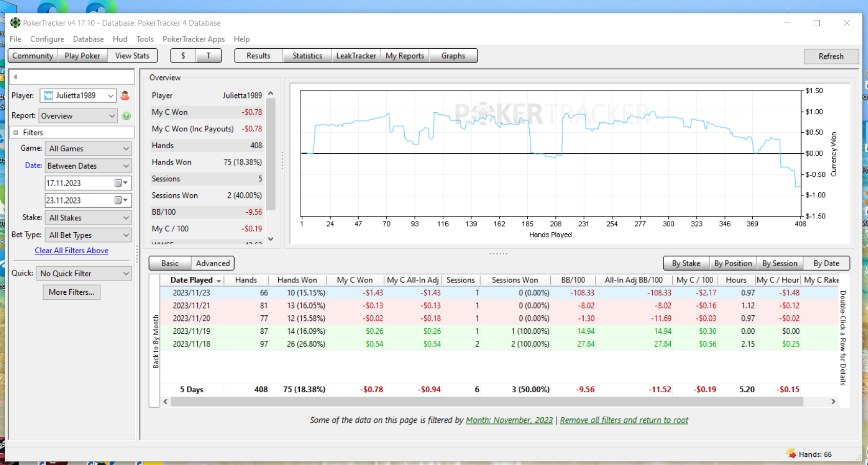Open the LeakTracker tab
Screen dimensions: 868x465
coord(356,56)
